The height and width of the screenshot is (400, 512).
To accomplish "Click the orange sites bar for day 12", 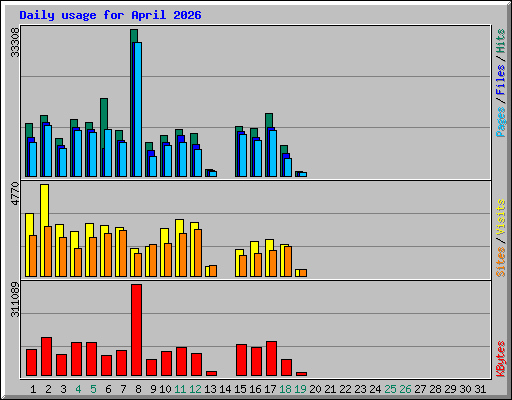I will coord(198,253).
